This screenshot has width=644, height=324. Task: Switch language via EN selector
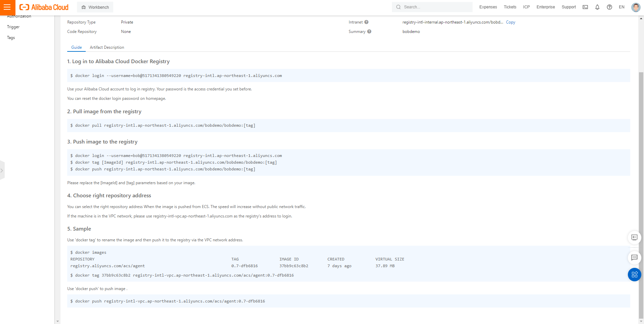[x=621, y=7]
